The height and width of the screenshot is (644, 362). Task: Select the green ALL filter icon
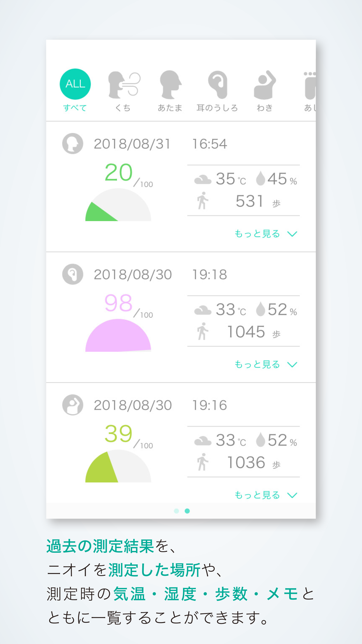[x=75, y=84]
